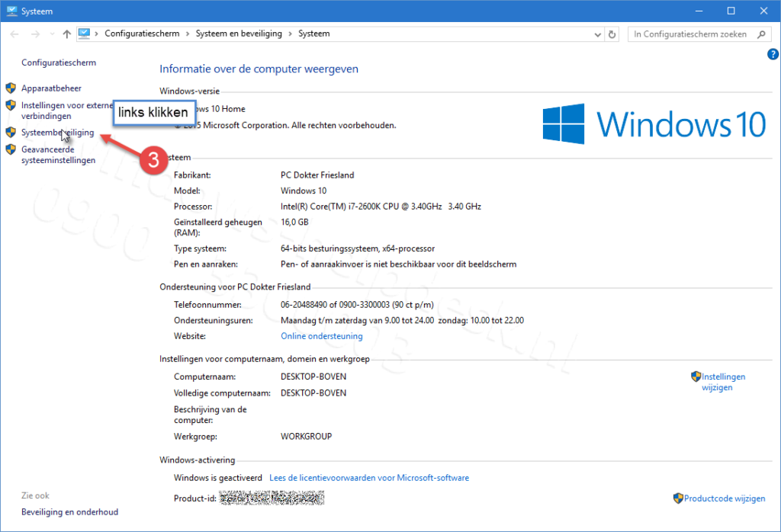Click the In Configuratiescherm zoeken search field
781x532 pixels.
[x=690, y=34]
